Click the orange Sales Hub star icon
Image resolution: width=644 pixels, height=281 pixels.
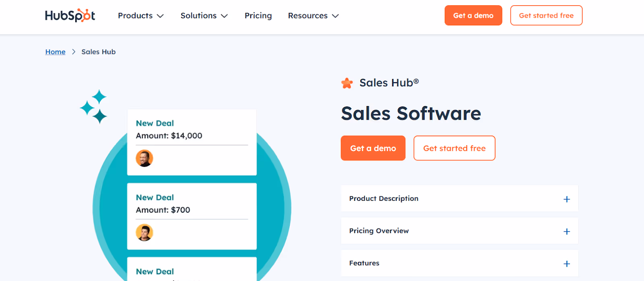(347, 83)
